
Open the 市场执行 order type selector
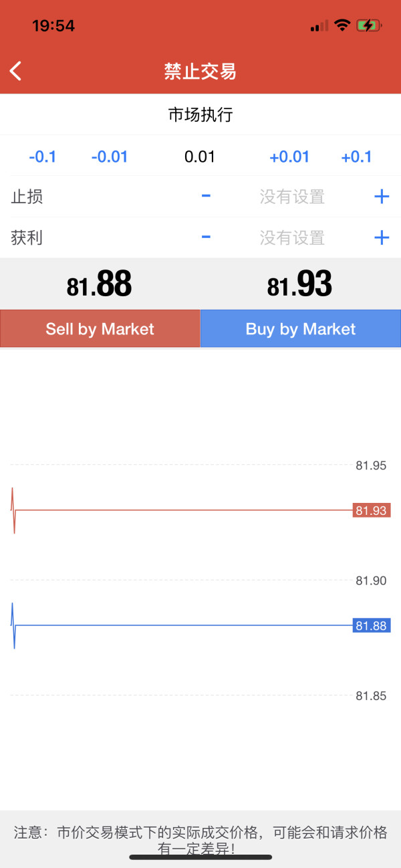(200, 115)
